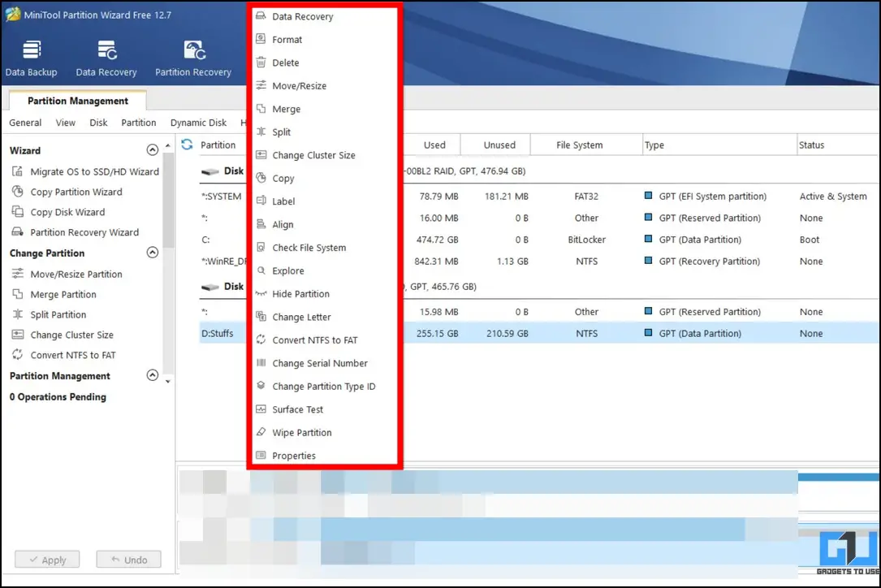The image size is (881, 588).
Task: Open the View menu
Action: 65,123
